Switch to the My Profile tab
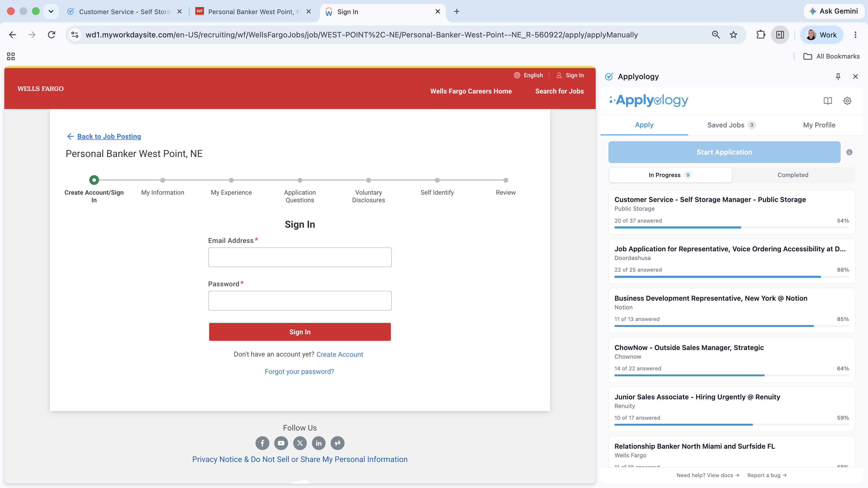This screenshot has width=868, height=488. point(819,125)
